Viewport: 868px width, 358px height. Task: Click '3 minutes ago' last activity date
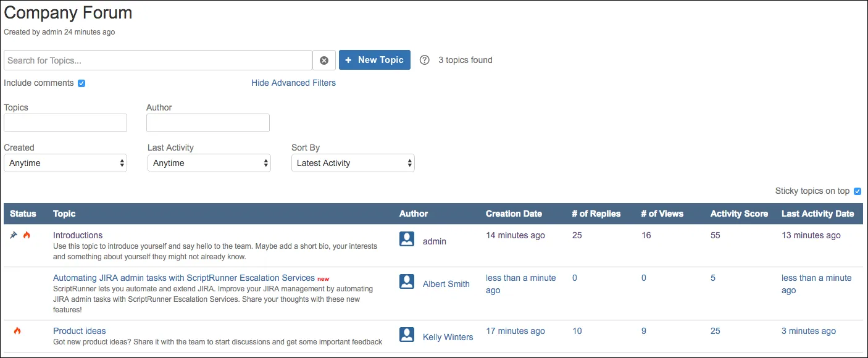(809, 331)
